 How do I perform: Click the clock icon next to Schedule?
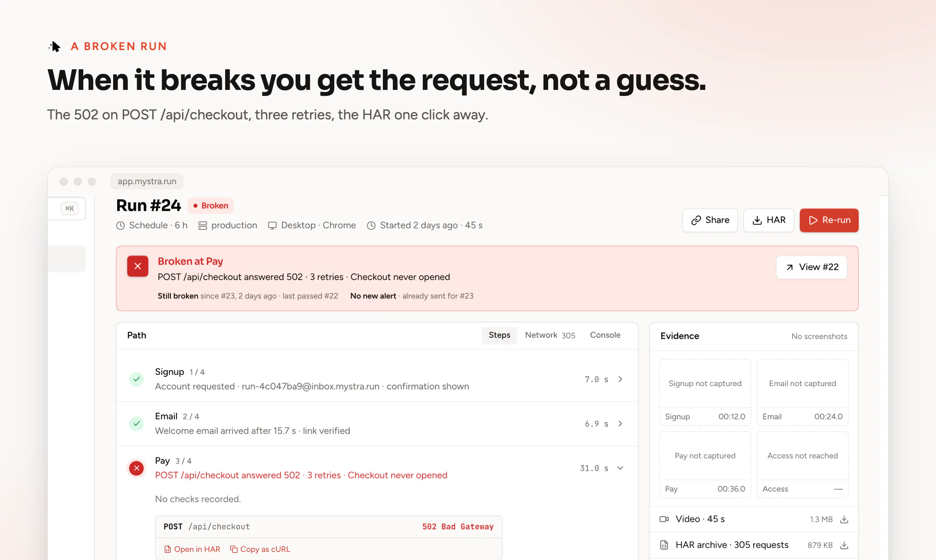(x=121, y=226)
